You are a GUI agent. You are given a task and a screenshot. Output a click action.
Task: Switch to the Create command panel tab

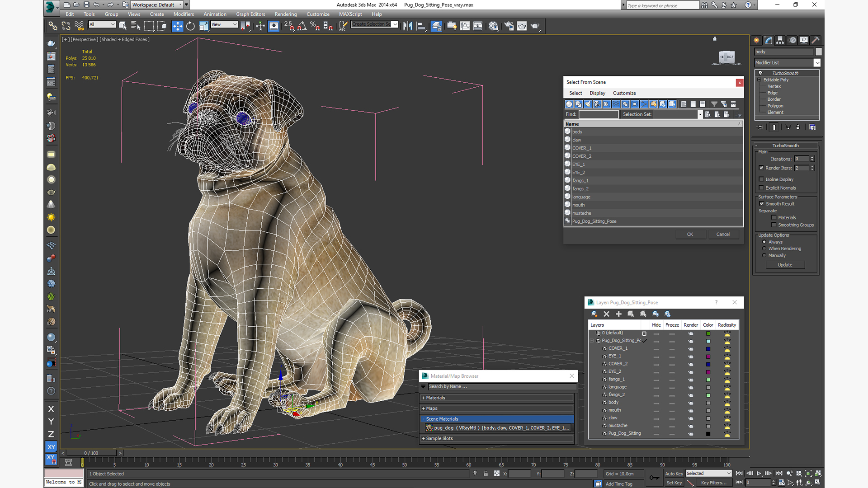coord(756,40)
